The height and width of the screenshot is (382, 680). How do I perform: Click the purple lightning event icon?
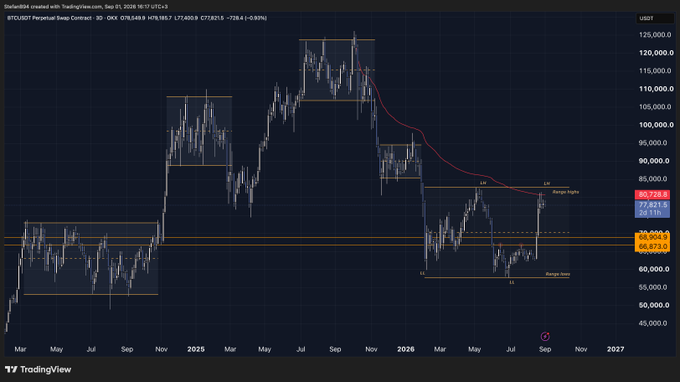click(x=545, y=336)
